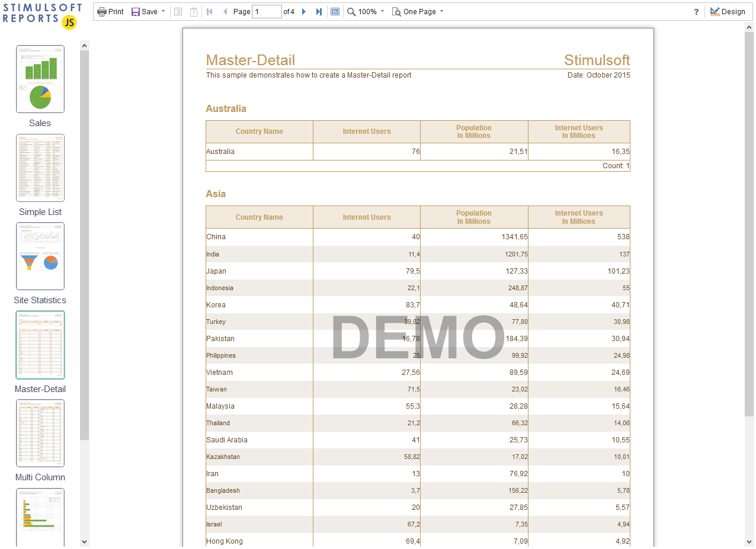Jump to the last page
756x549 pixels.
coord(319,12)
